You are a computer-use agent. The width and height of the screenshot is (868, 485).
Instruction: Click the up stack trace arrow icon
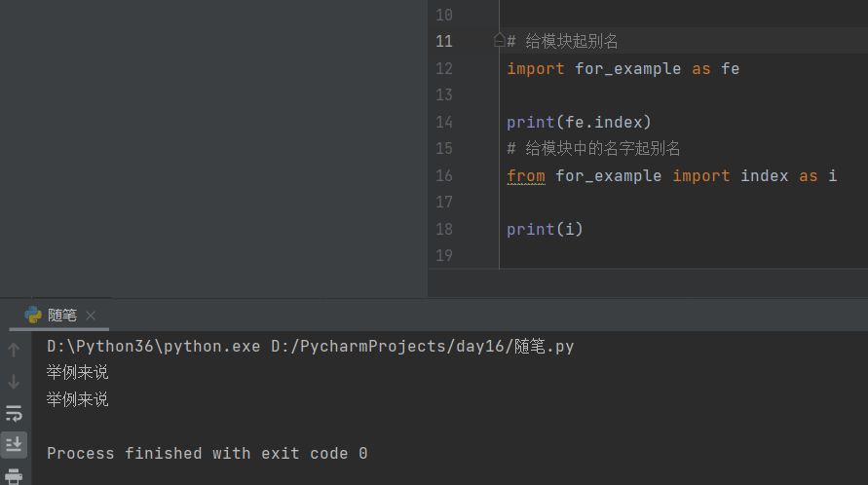coord(14,350)
